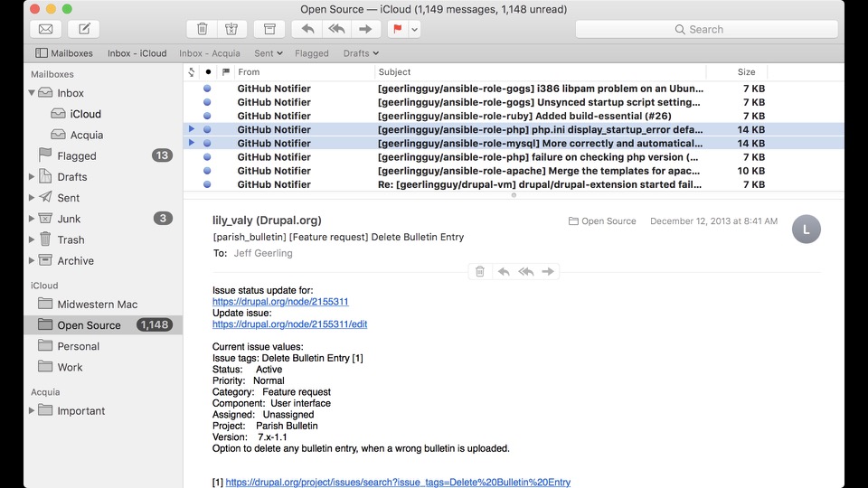The image size is (868, 488).
Task: Toggle unread dot on Unsynced startup script message
Action: click(207, 102)
